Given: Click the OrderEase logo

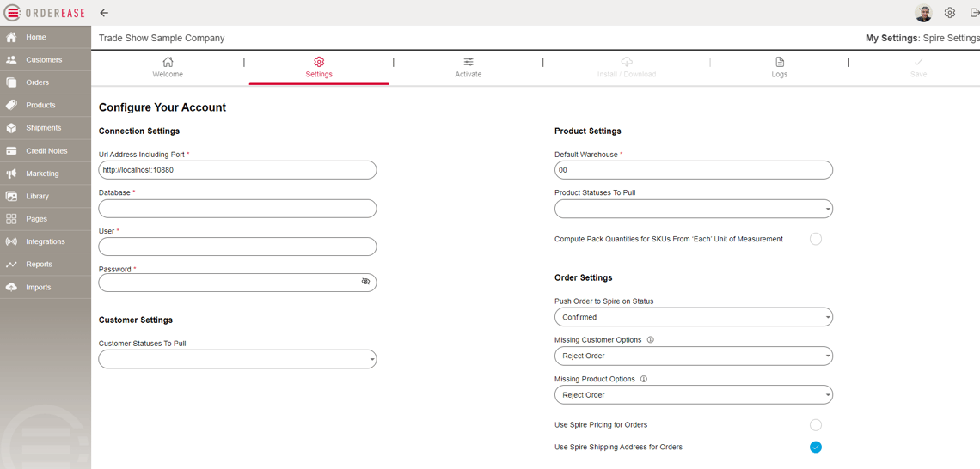Looking at the screenshot, I should pos(45,13).
